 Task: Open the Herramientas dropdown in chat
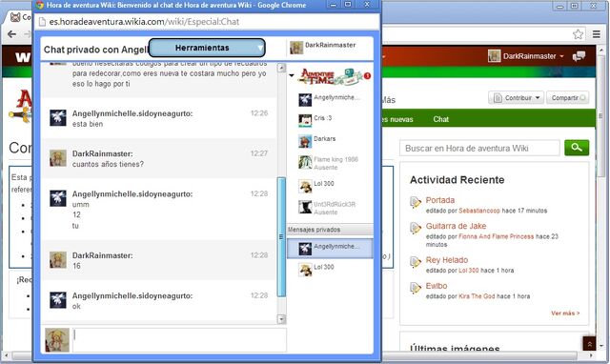207,48
